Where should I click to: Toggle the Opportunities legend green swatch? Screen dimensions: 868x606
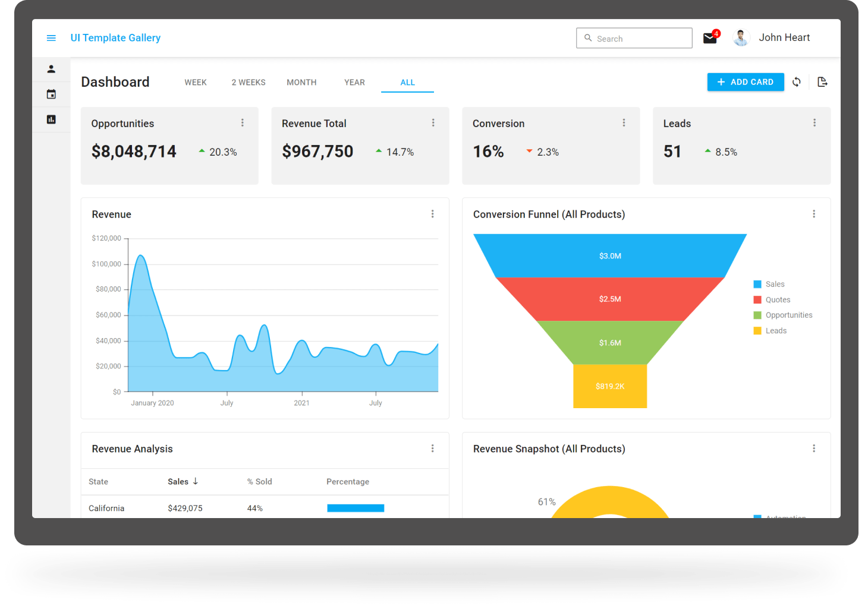point(757,315)
